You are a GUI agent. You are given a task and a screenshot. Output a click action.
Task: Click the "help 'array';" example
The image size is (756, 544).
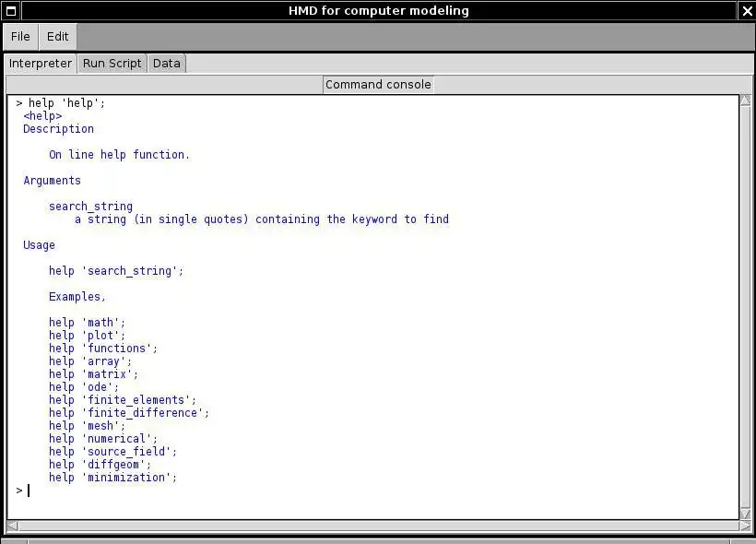pos(90,361)
